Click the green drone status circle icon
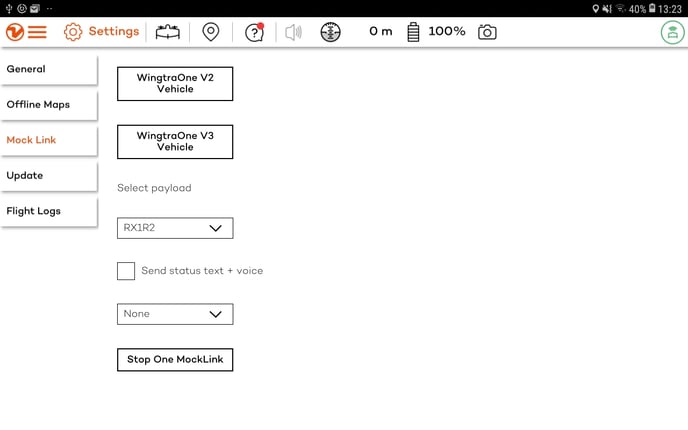 pos(673,32)
